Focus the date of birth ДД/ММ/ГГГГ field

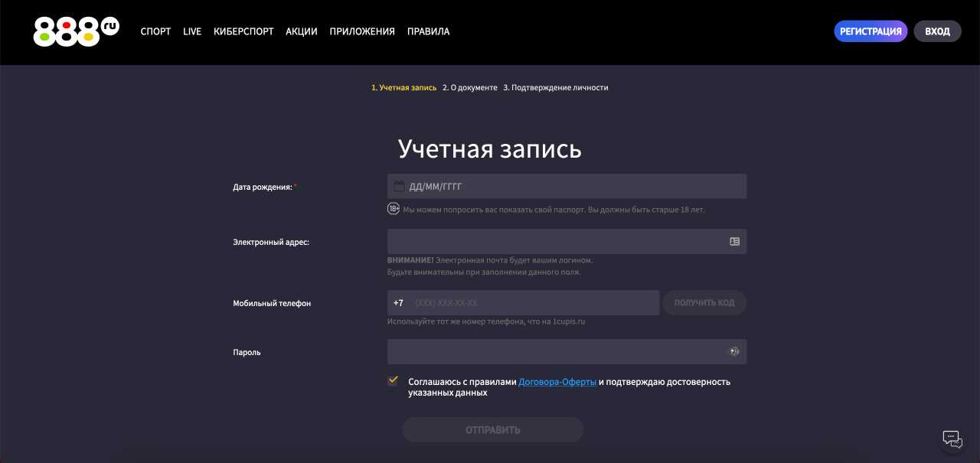567,186
